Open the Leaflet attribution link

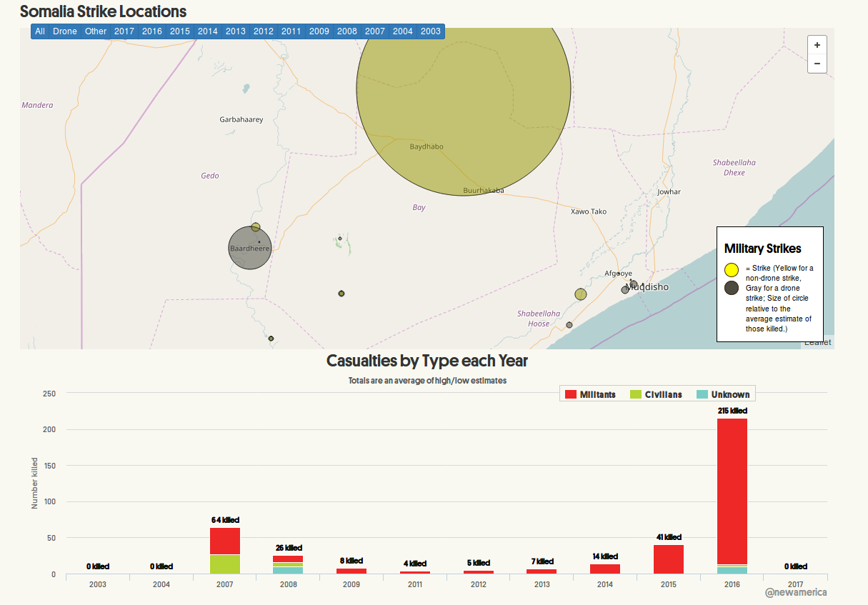[x=817, y=343]
